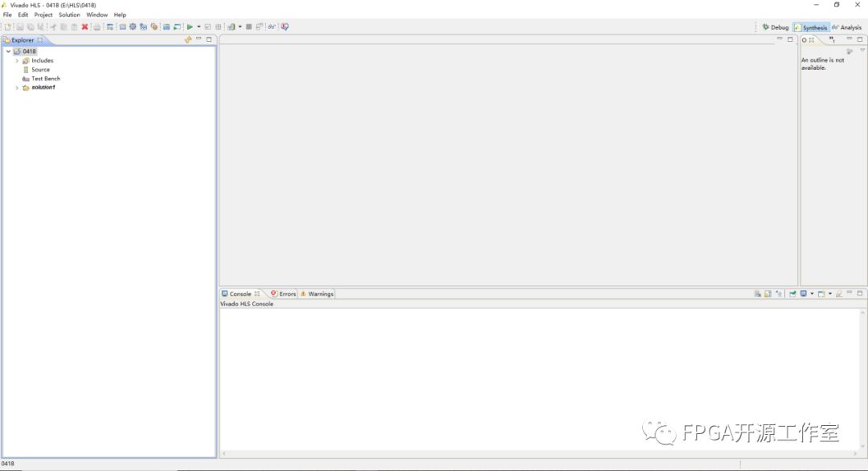Screen dimensions: 868x471
Task: Expand the Includes tree node
Action: pyautogui.click(x=17, y=61)
